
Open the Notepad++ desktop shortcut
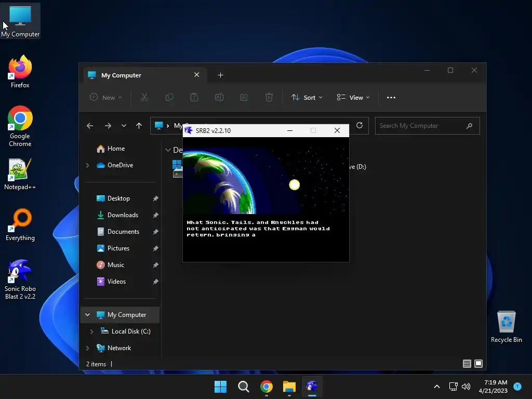coord(20,174)
